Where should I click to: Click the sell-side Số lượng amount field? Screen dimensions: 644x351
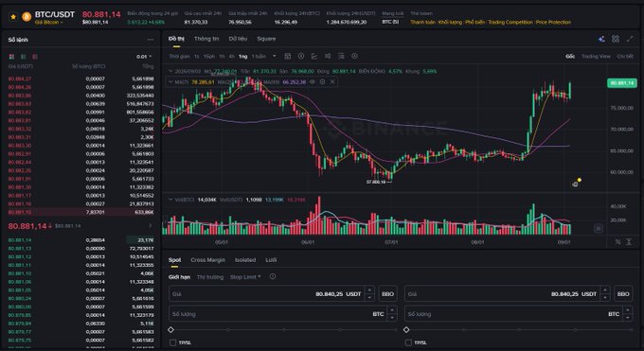tap(518, 314)
